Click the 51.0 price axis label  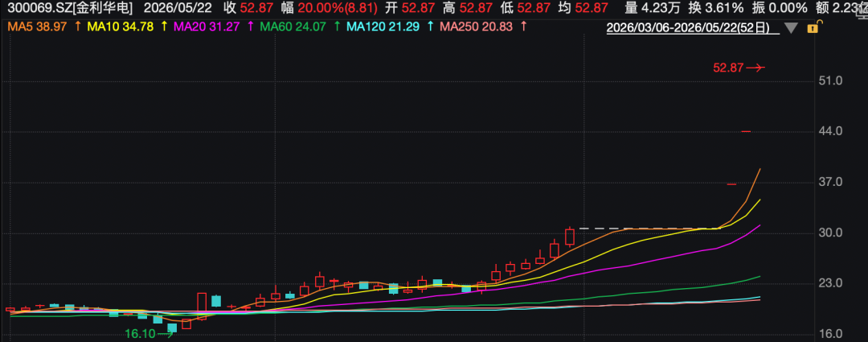click(x=831, y=81)
